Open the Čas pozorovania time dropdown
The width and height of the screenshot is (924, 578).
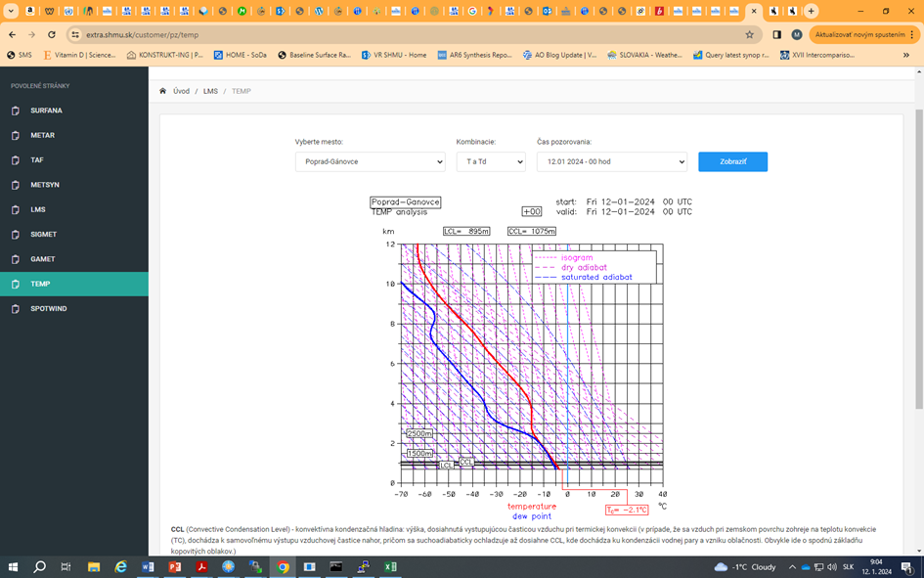tap(611, 160)
